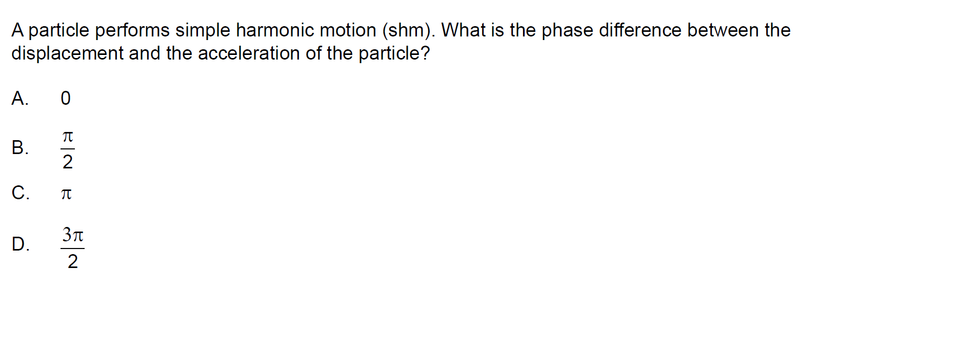
Task: Click the π numerator in option B
Action: pyautogui.click(x=67, y=137)
